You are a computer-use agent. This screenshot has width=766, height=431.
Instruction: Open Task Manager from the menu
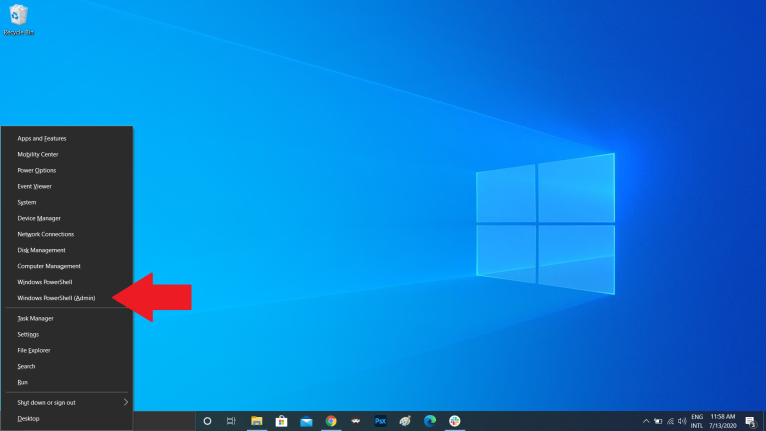click(x=36, y=318)
